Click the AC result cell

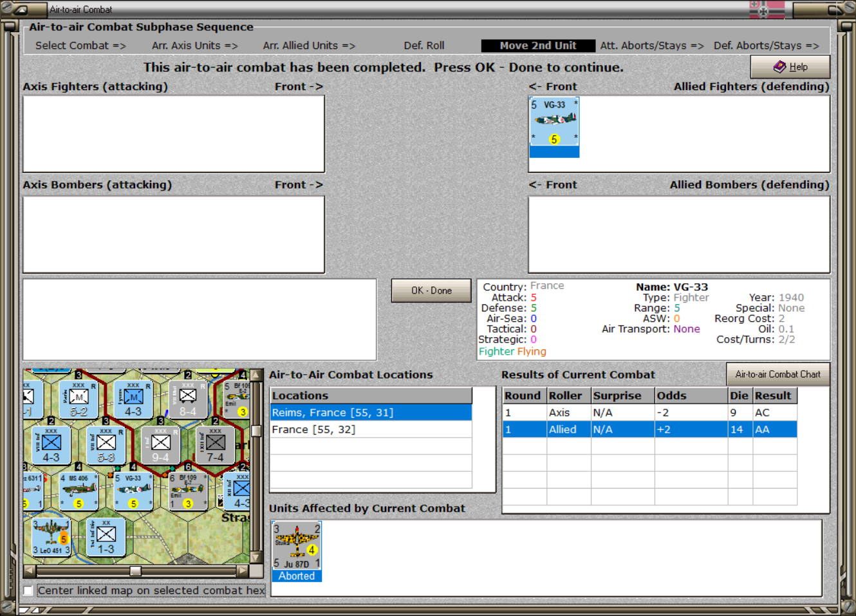tap(775, 413)
